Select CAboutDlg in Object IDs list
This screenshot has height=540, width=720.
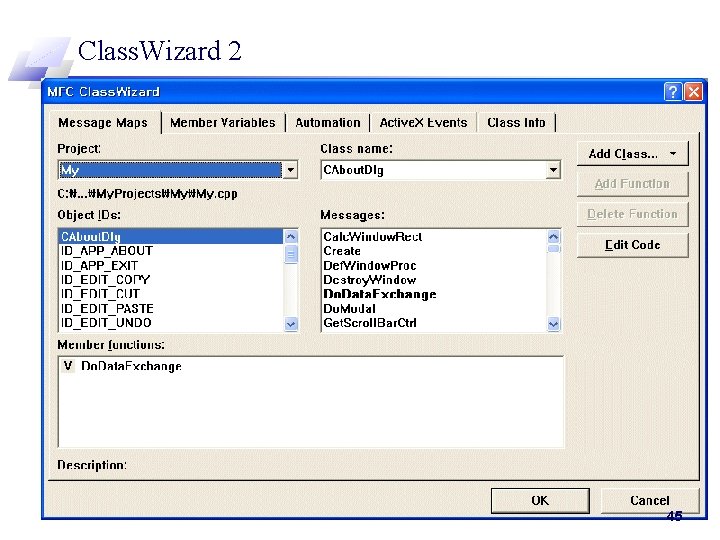[x=171, y=236]
